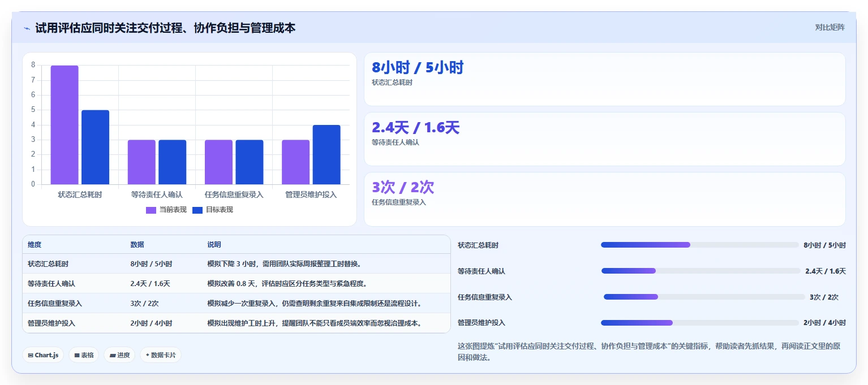Click the blue 状态汇总耗时 target bar
The height and width of the screenshot is (385, 868).
[x=95, y=147]
